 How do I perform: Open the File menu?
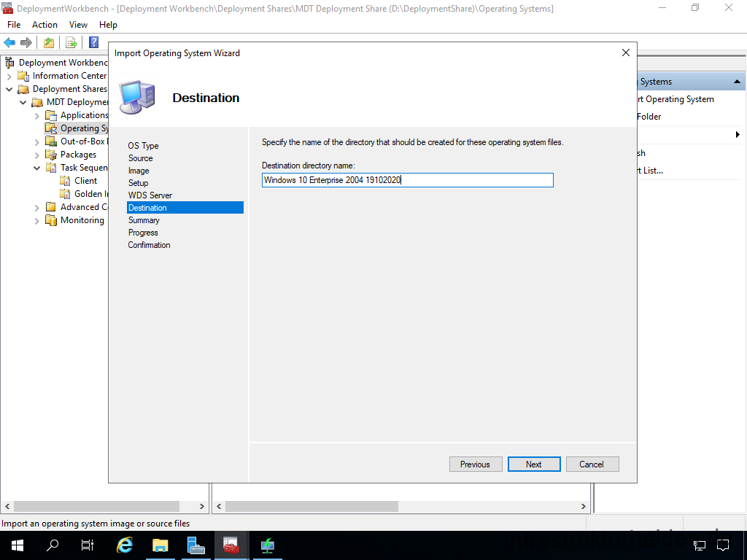tap(14, 25)
